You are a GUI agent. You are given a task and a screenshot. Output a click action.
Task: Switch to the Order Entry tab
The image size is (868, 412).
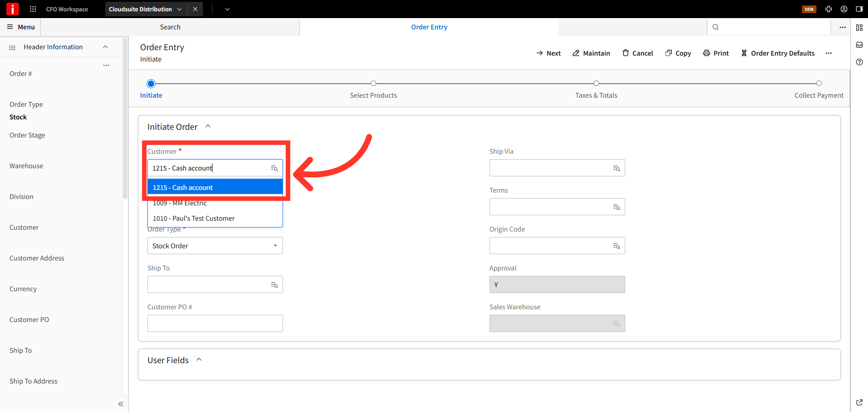[429, 27]
